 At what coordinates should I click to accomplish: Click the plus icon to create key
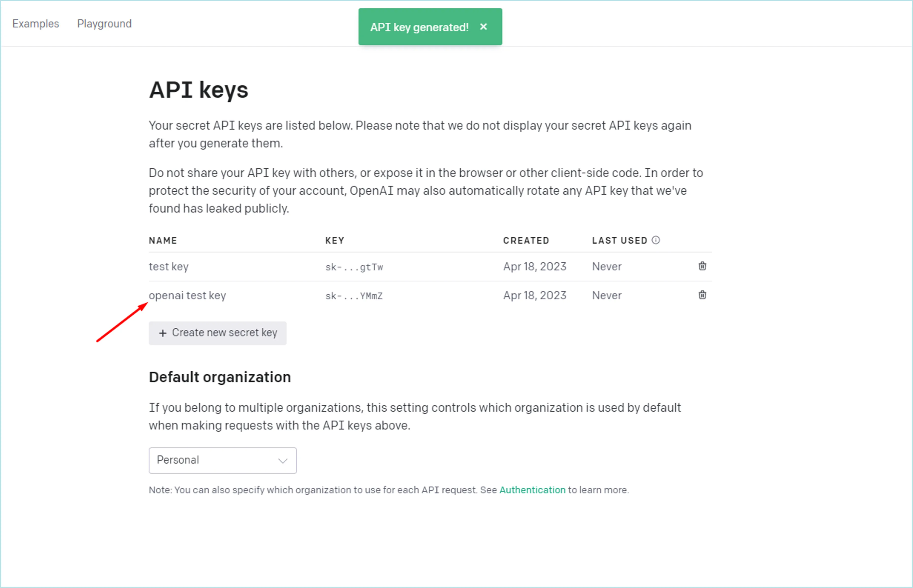tap(163, 333)
